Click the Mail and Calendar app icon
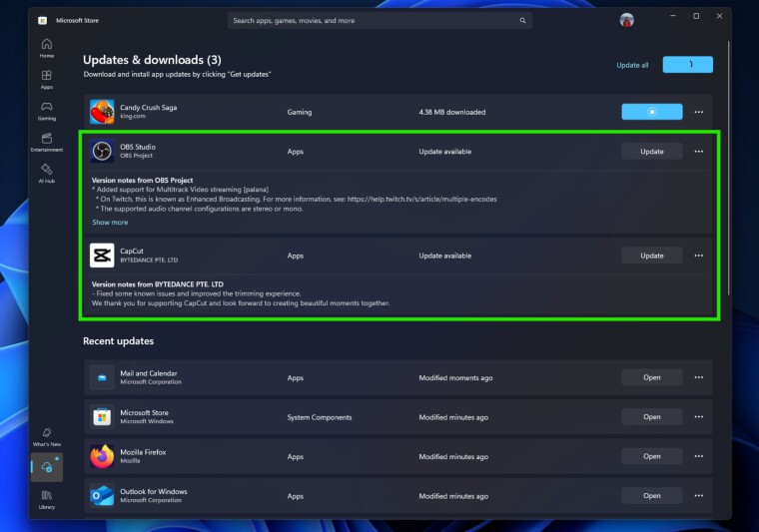 coord(102,377)
